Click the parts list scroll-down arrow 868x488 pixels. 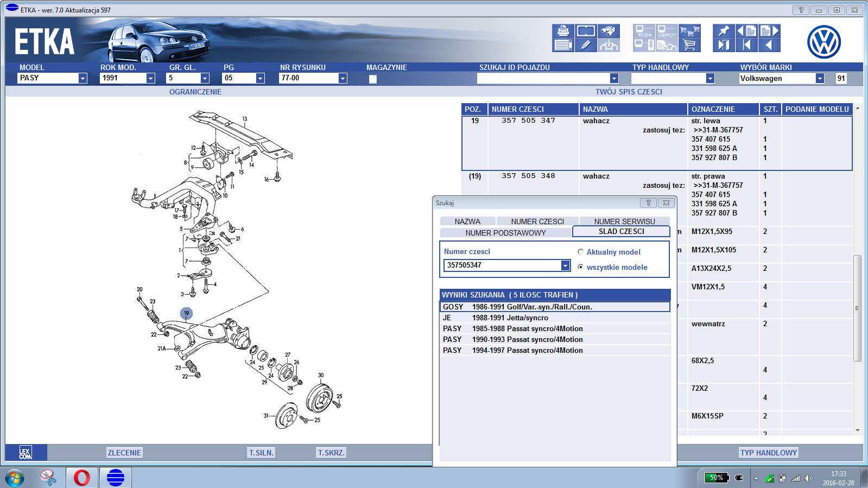[857, 430]
